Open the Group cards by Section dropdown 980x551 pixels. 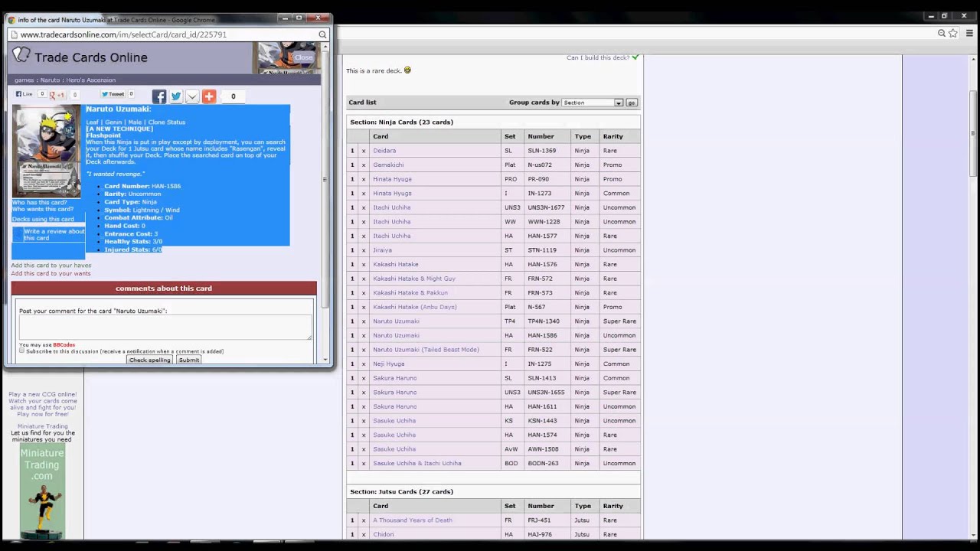(593, 103)
